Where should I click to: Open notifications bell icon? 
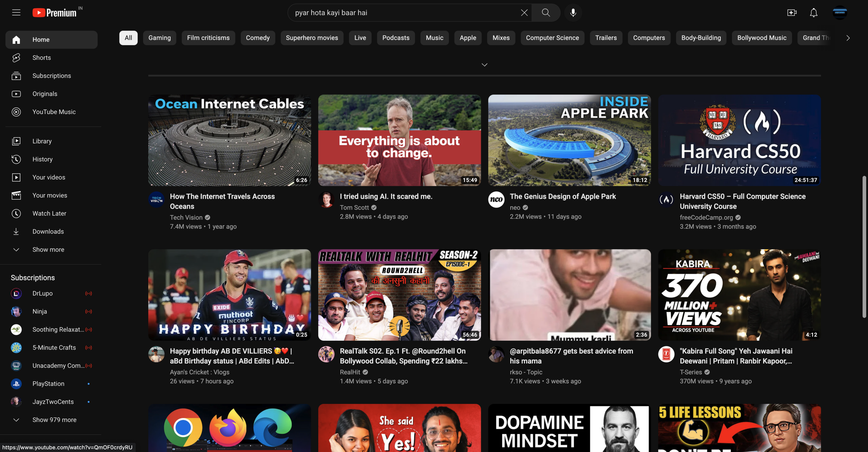coord(813,13)
